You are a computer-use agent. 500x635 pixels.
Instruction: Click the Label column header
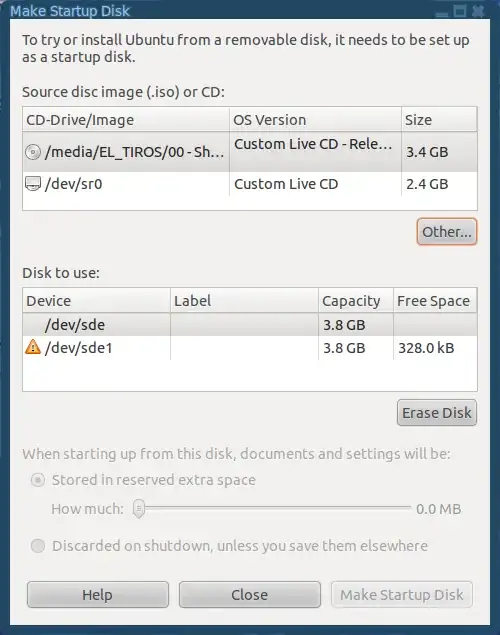pyautogui.click(x=244, y=300)
